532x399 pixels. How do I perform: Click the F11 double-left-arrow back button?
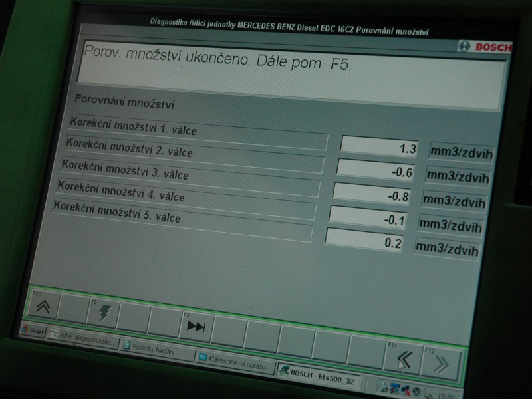pos(404,358)
